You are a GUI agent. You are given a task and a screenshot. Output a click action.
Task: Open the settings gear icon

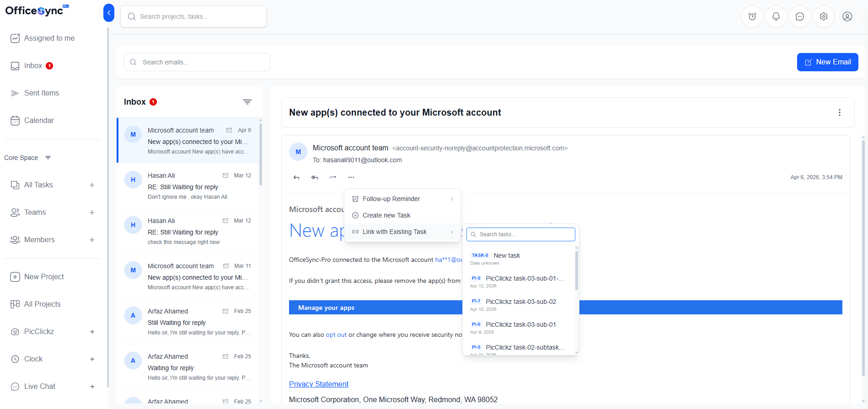824,16
